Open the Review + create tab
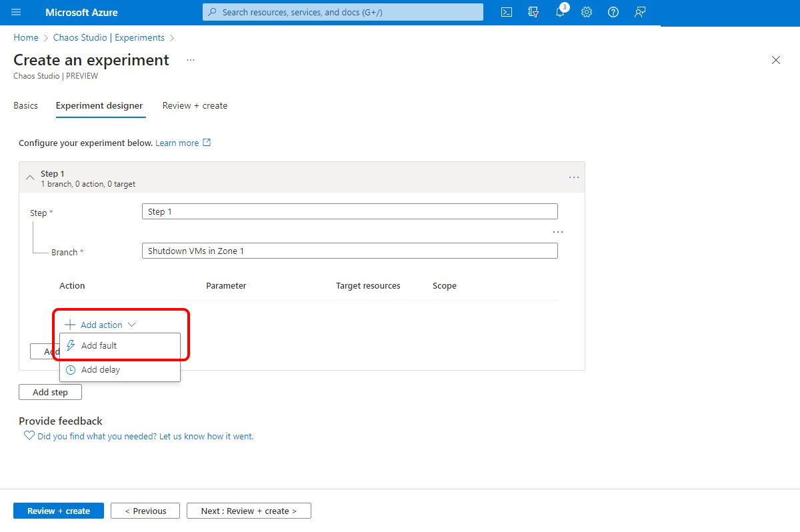800x532 pixels. [194, 105]
